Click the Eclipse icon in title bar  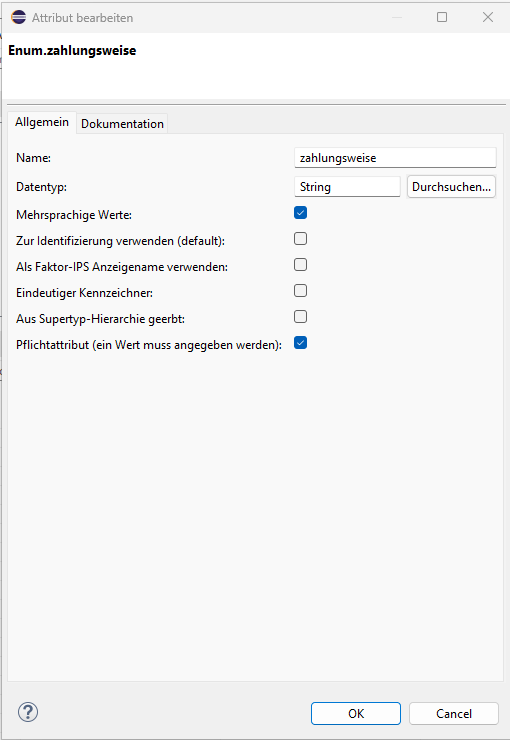tap(18, 17)
